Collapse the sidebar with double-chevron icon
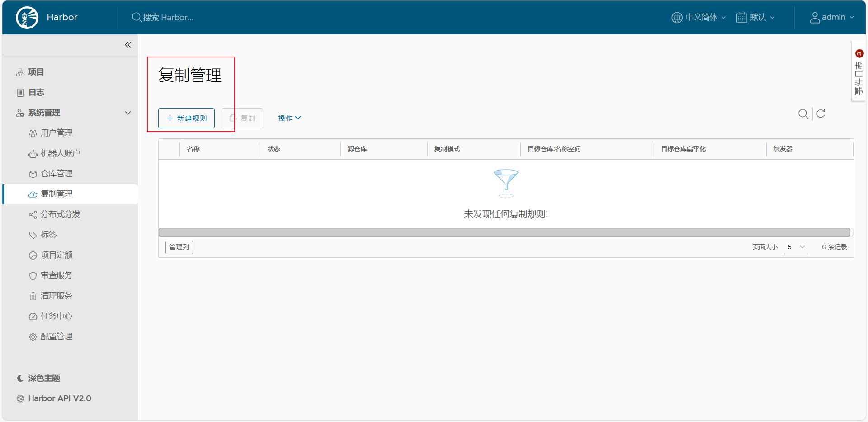This screenshot has width=868, height=422. (128, 45)
